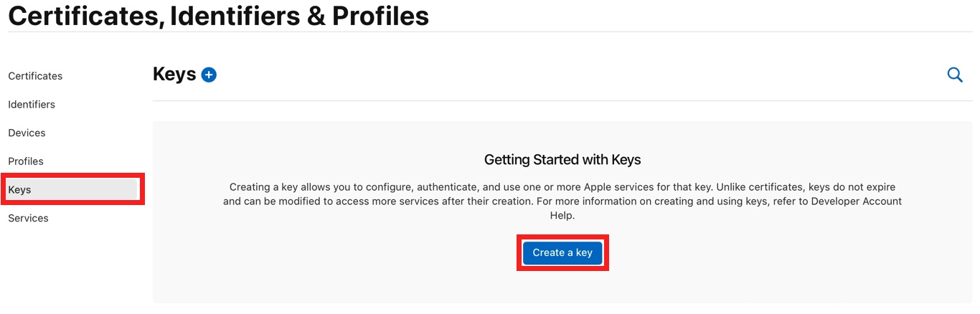
Task: Open Certificates in the sidebar
Action: (35, 76)
